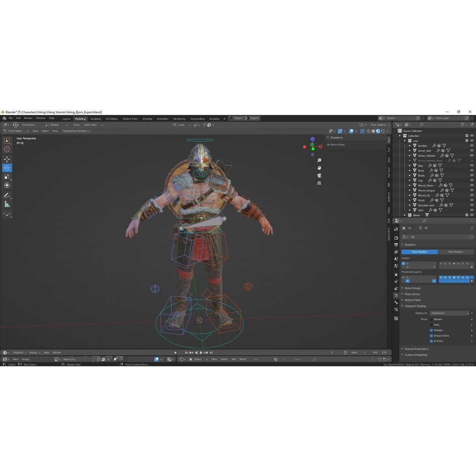Open Render properties tab icon

coord(396,238)
